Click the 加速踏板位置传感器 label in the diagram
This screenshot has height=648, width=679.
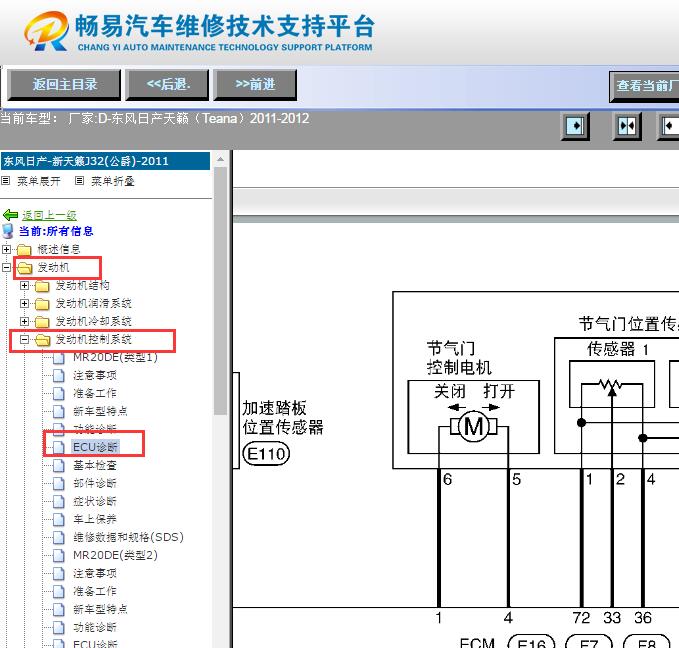tap(283, 418)
